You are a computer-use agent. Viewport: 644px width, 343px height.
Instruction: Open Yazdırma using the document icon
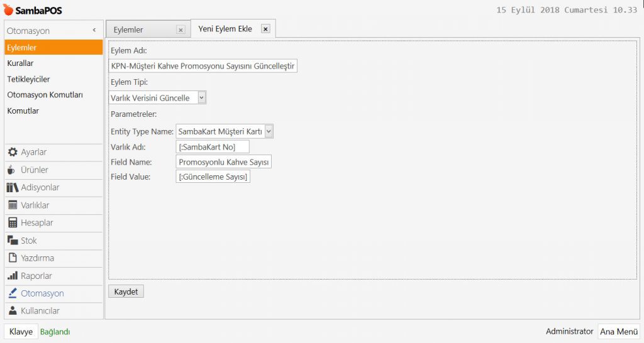click(x=12, y=258)
